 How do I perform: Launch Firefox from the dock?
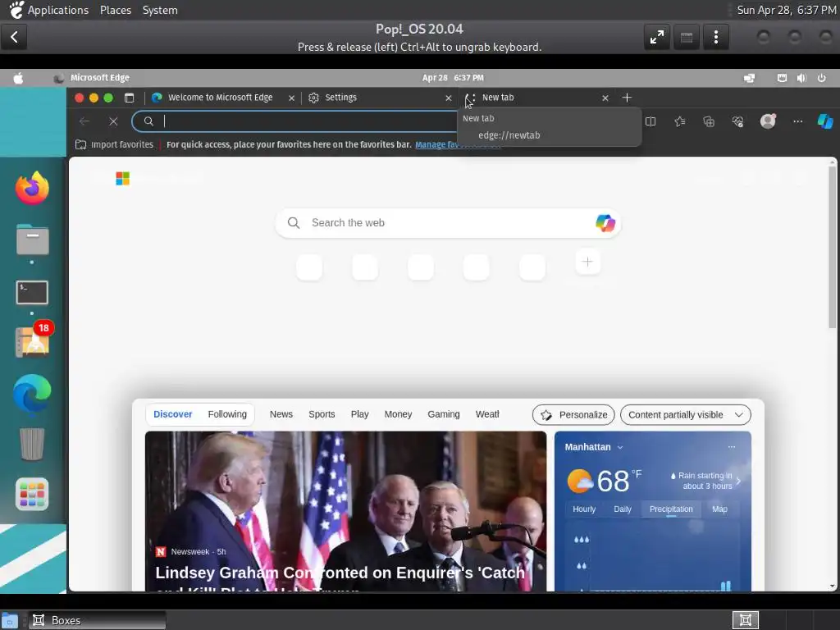pyautogui.click(x=32, y=188)
